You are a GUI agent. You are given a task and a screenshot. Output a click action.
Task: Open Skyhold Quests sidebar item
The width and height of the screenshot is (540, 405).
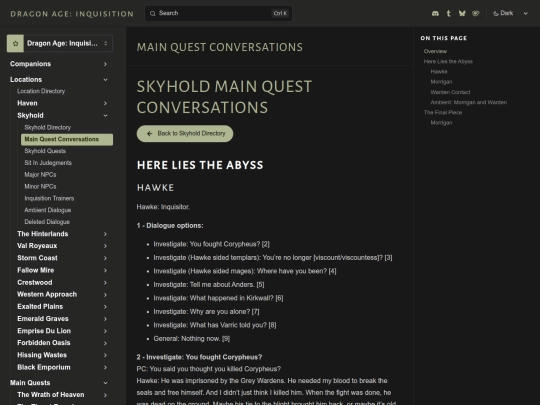[x=45, y=151]
